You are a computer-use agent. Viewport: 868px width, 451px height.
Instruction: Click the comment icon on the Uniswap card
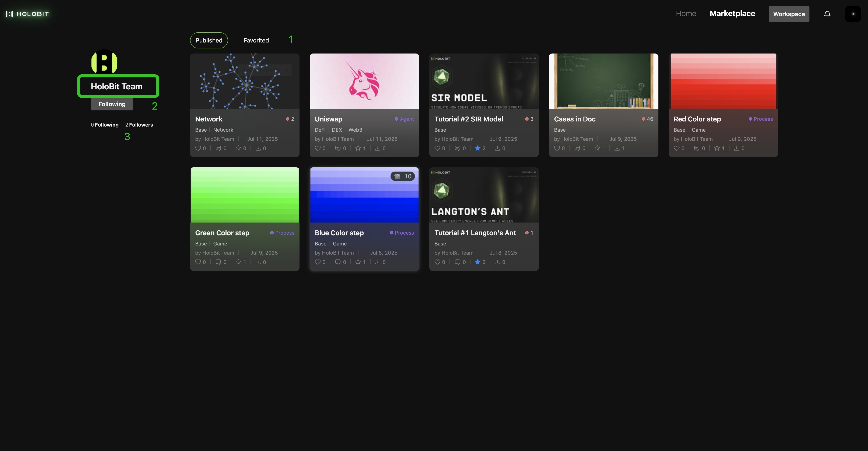[338, 148]
